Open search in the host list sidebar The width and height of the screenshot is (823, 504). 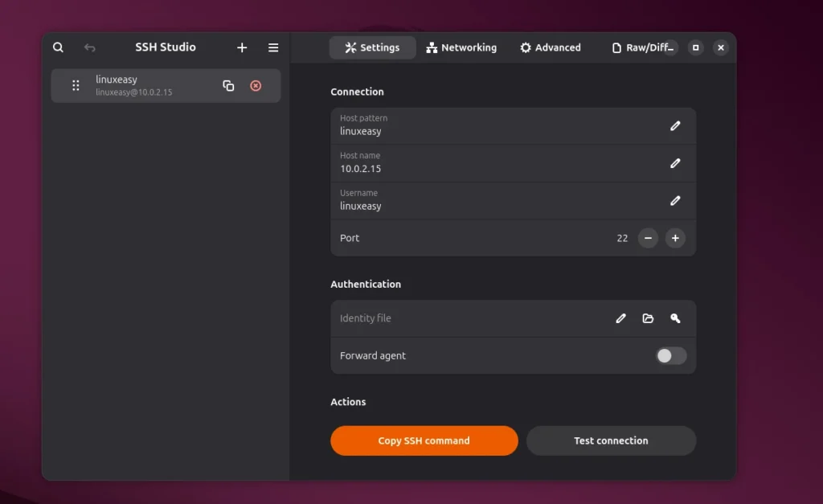(58, 47)
